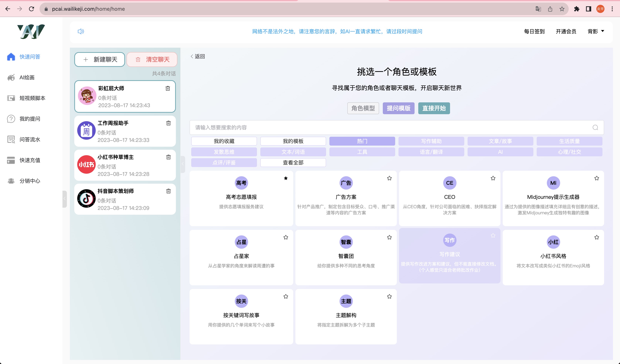Delete the 小红书种草博主 chat

pos(168,157)
